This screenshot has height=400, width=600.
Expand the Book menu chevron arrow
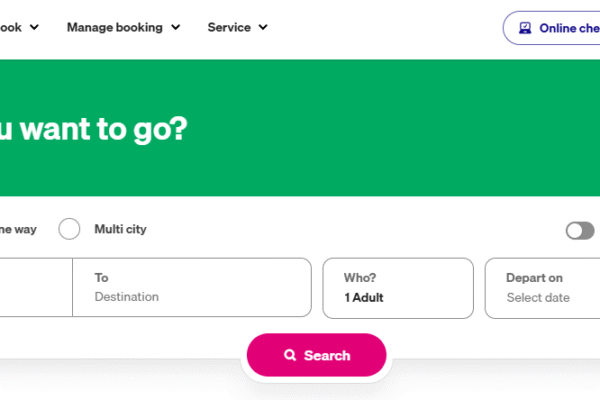[x=34, y=28]
